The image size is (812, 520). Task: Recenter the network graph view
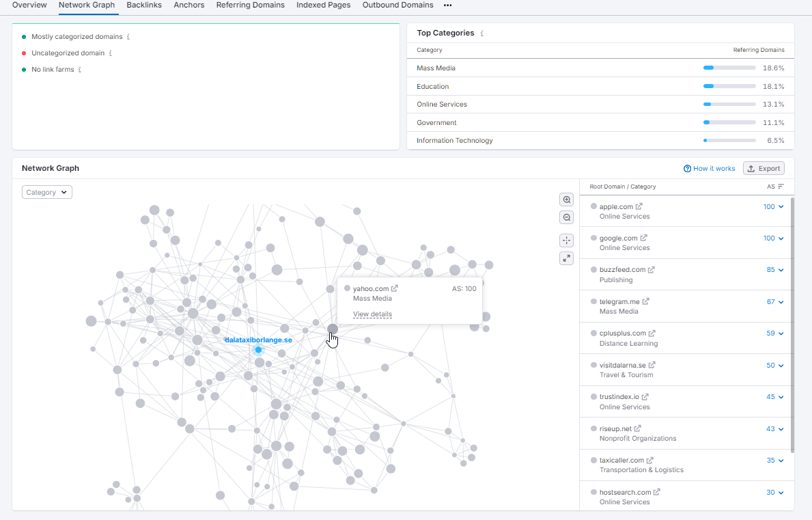(566, 240)
